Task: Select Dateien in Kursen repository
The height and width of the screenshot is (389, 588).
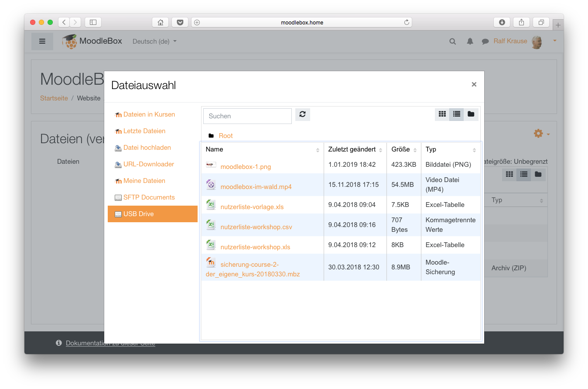Action: pyautogui.click(x=153, y=114)
